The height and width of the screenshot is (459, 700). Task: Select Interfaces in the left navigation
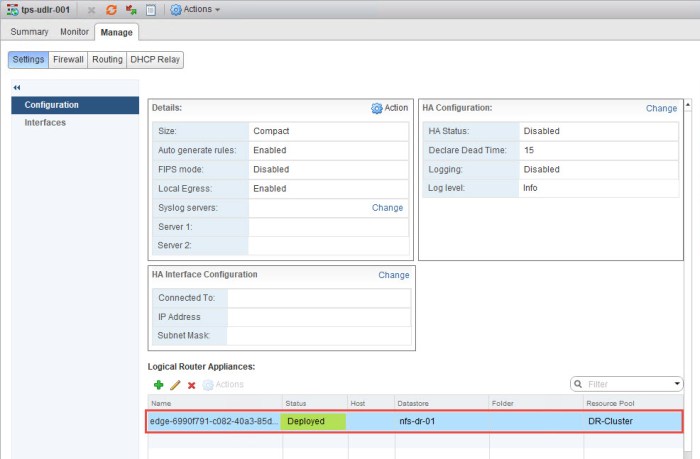45,123
